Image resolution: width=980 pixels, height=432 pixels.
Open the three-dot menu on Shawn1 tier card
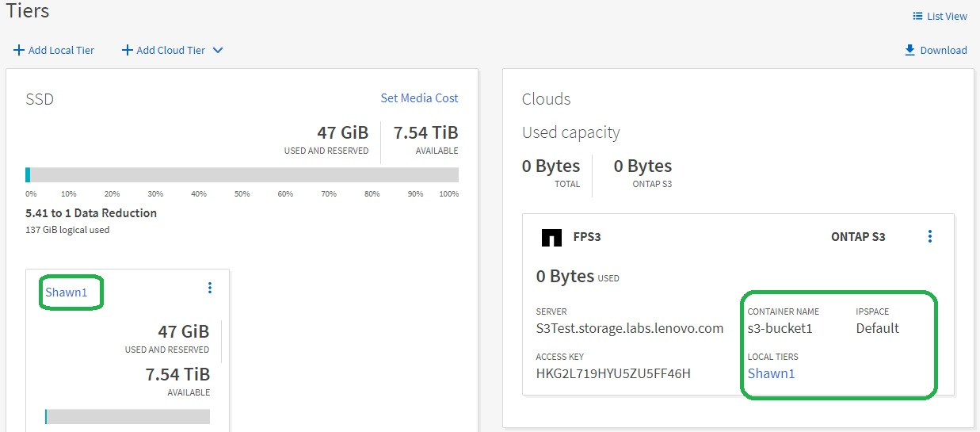coord(209,288)
